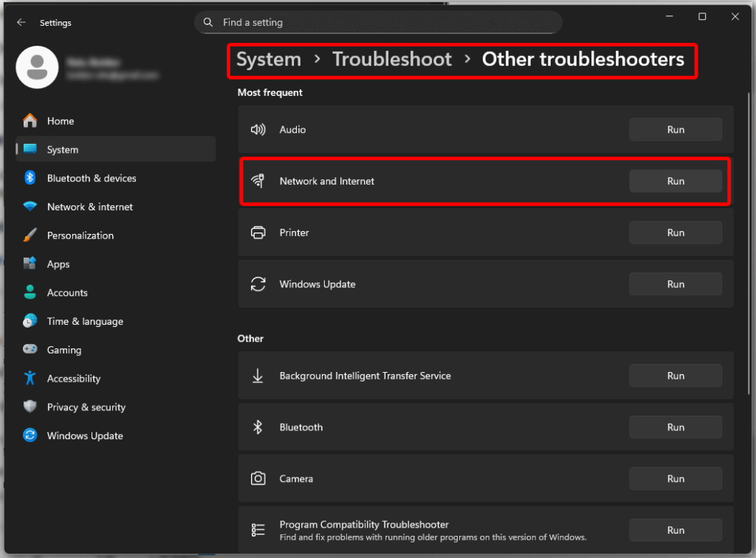The width and height of the screenshot is (756, 558).
Task: Click Troubleshoot in the breadcrumb
Action: 392,59
